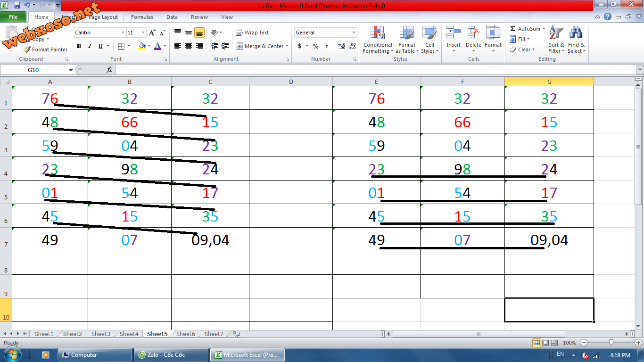
Task: Click into the formula bar input
Action: click(375, 70)
